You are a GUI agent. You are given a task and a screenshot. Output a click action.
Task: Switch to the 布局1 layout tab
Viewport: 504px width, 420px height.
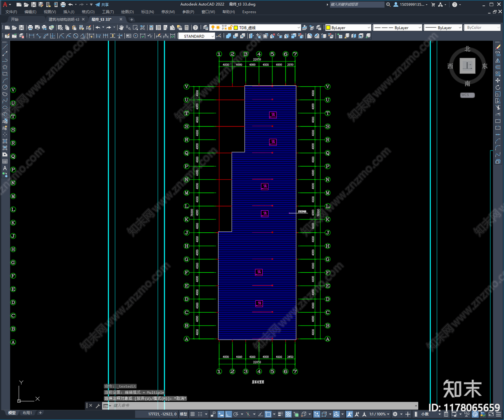[x=27, y=413]
